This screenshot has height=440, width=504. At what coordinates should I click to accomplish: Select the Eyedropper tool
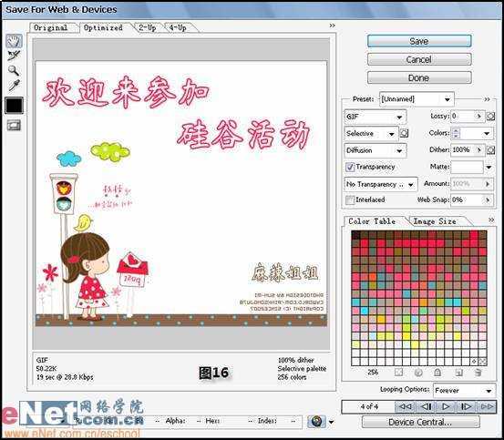coord(14,86)
